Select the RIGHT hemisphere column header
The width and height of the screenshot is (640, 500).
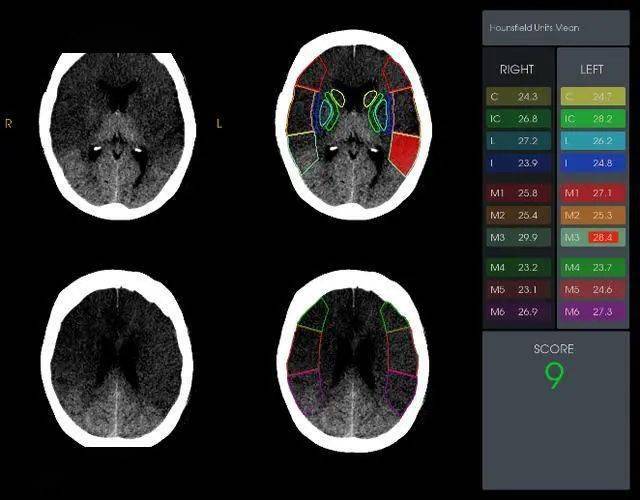click(x=517, y=70)
